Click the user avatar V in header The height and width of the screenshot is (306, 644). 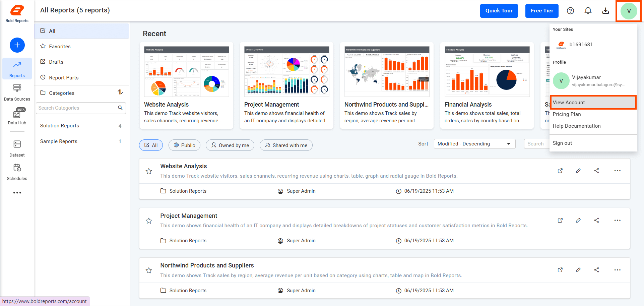click(629, 11)
